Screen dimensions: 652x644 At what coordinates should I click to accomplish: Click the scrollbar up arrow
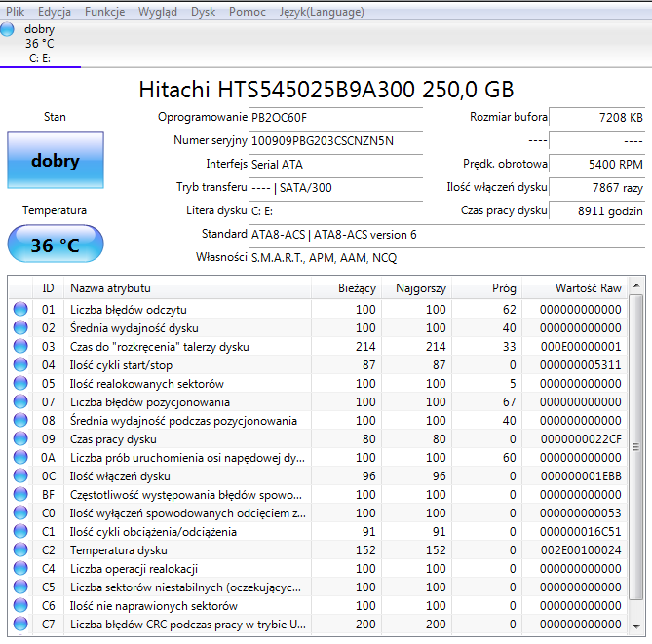tap(635, 285)
